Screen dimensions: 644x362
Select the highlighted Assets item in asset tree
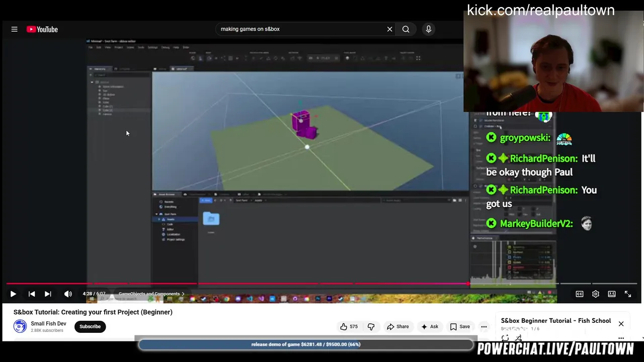pyautogui.click(x=175, y=219)
